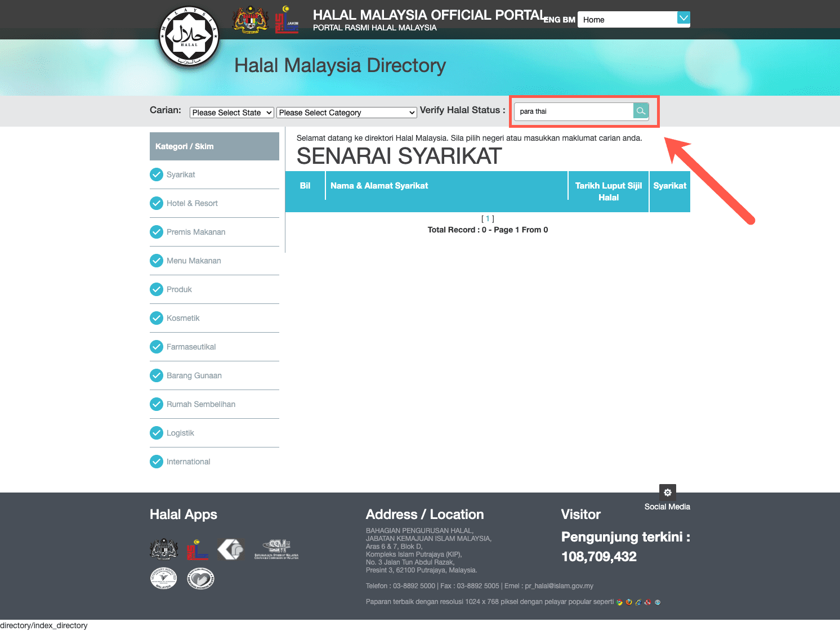Select the Kosmetik category

tap(183, 318)
